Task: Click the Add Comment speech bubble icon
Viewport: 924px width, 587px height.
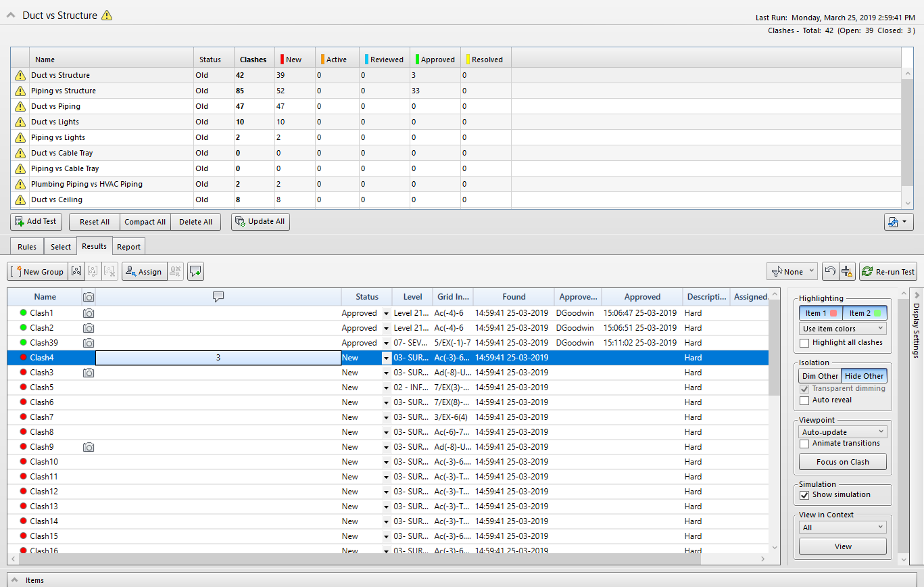Action: point(195,272)
